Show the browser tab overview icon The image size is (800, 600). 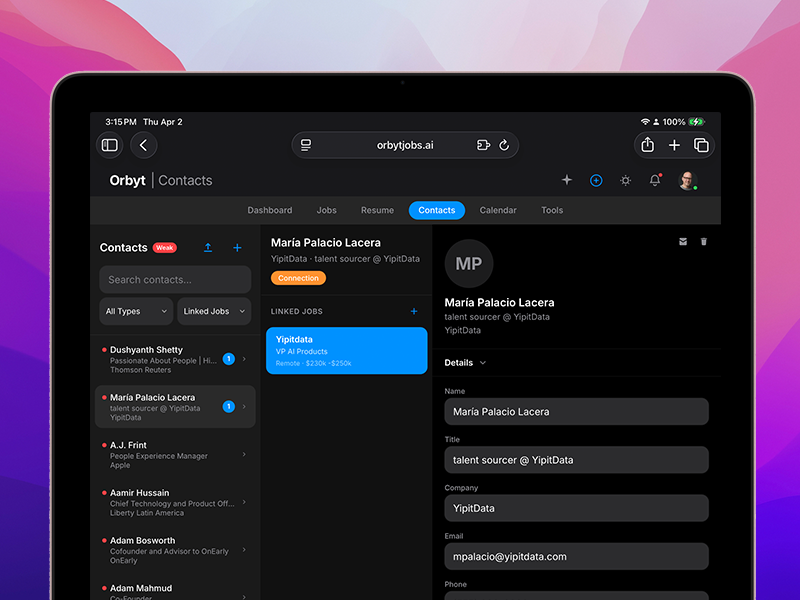(701, 145)
